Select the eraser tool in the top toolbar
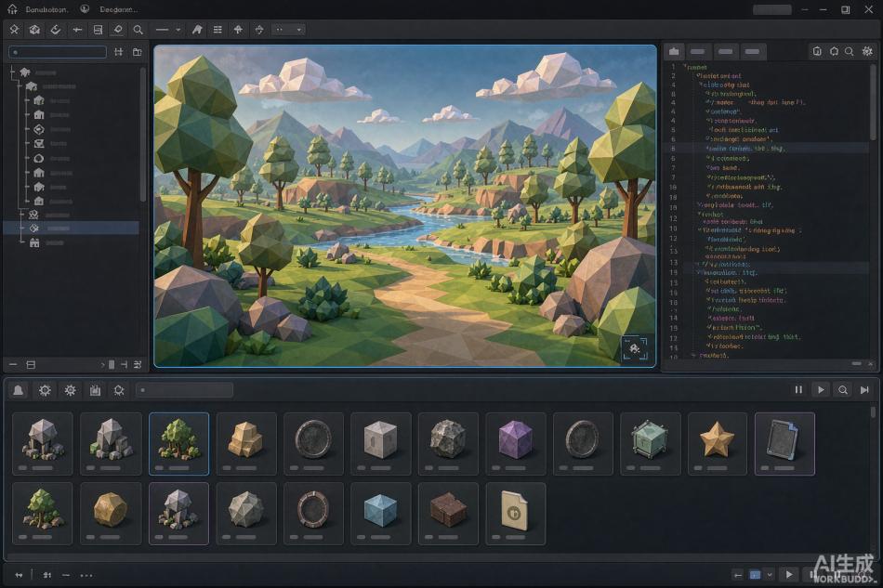Screen dimensions: 883x588 coord(118,29)
